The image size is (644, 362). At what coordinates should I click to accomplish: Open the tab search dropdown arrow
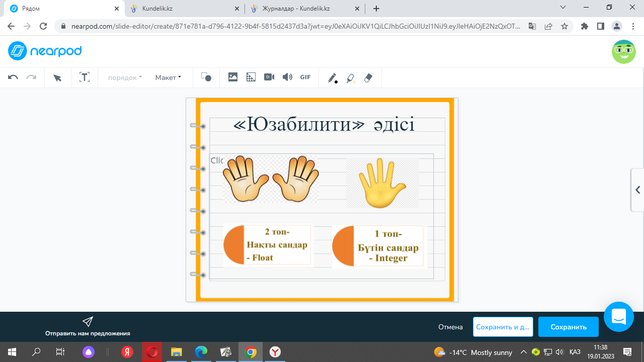pyautogui.click(x=563, y=8)
